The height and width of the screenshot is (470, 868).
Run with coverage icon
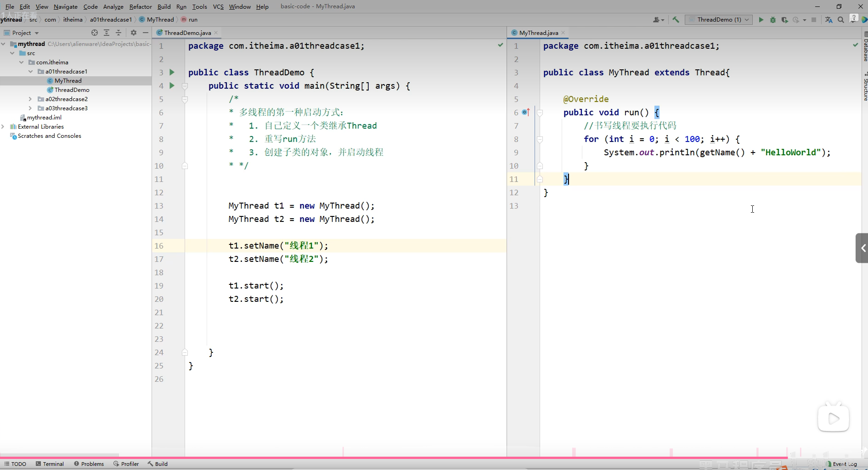coord(784,20)
